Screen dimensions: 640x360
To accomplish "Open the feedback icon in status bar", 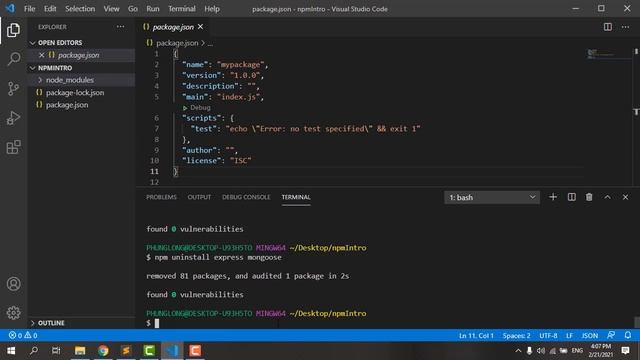I will [611, 335].
